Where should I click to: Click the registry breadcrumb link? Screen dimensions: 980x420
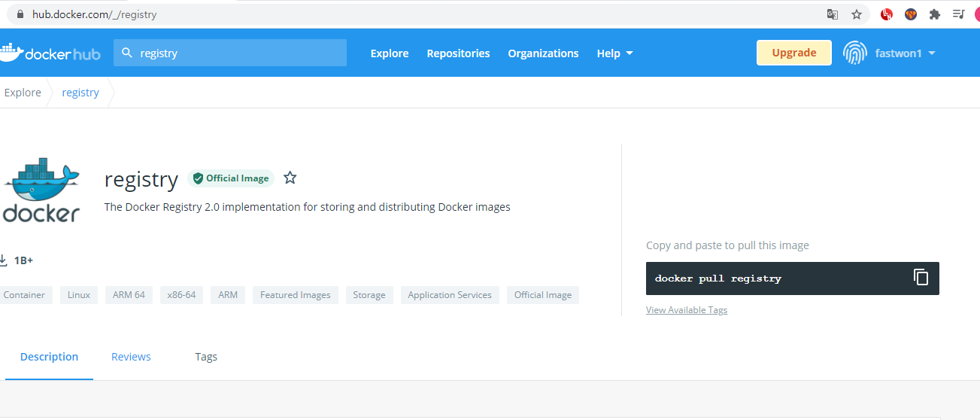pyautogui.click(x=80, y=93)
